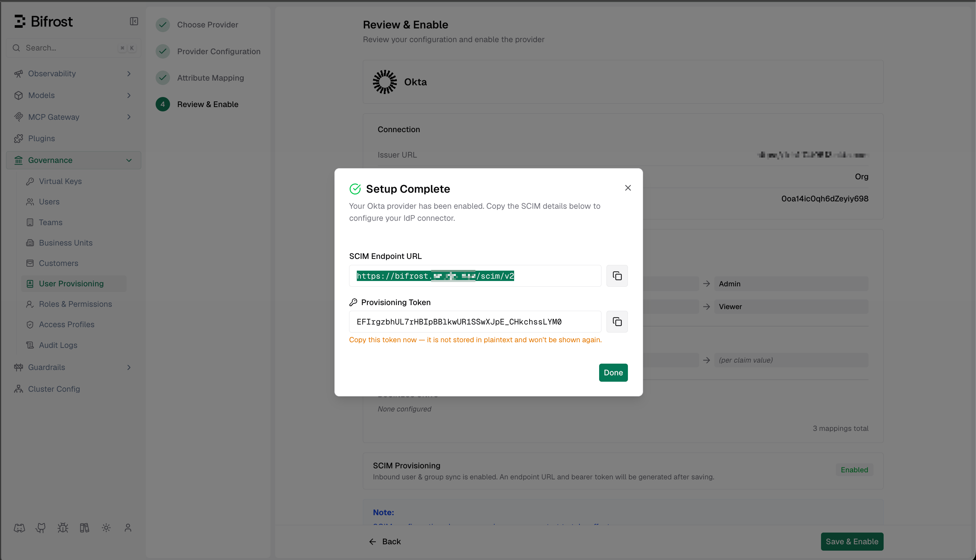Click the Governance building icon
This screenshot has height=560, width=976.
point(18,160)
